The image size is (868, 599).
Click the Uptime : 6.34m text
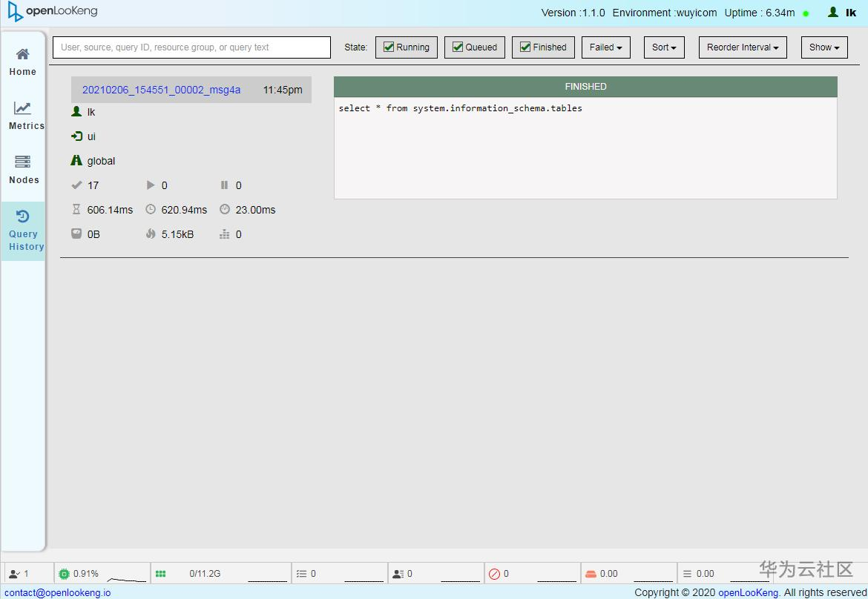tap(760, 13)
